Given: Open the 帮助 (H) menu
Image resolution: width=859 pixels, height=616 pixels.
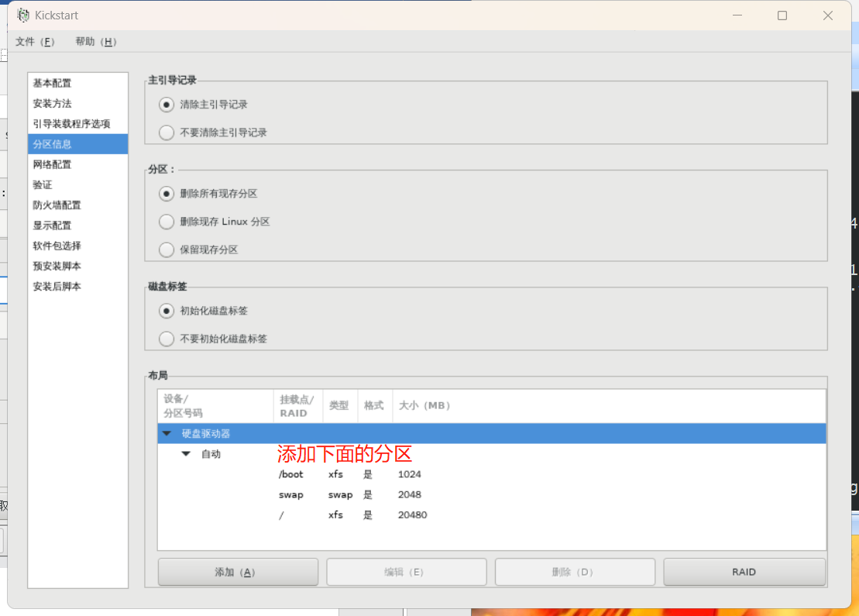Looking at the screenshot, I should [x=96, y=42].
